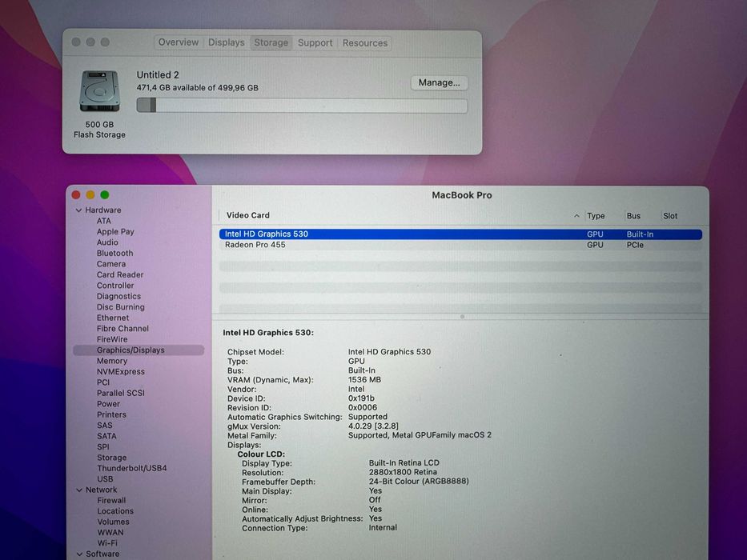747x560 pixels.
Task: Click the gMux Version value 4.0.29 [3.2.8]
Action: click(373, 426)
